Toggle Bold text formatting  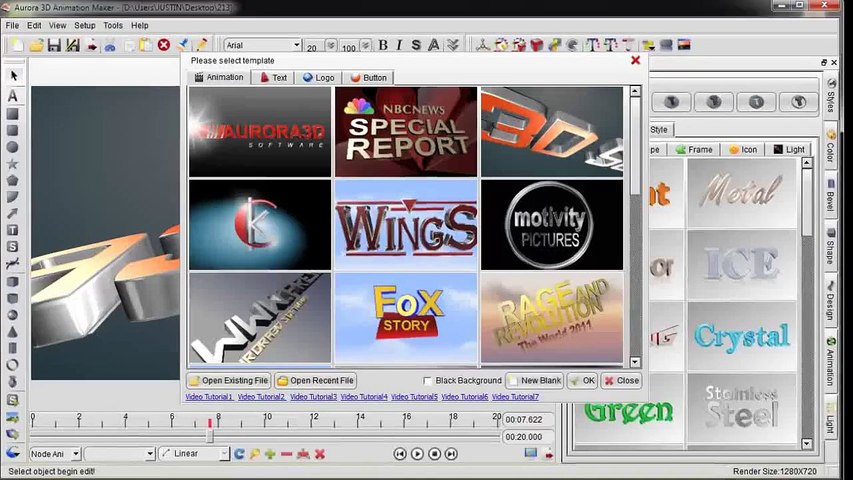tap(382, 45)
